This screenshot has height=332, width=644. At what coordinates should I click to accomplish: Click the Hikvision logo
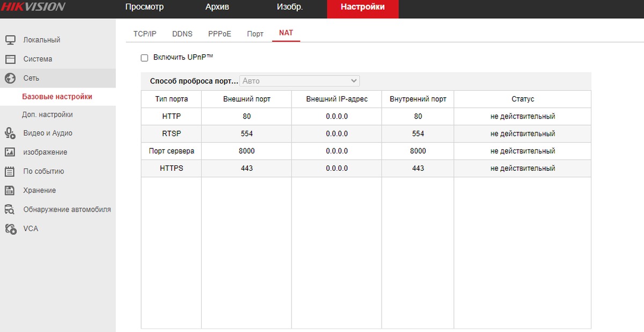(x=33, y=7)
